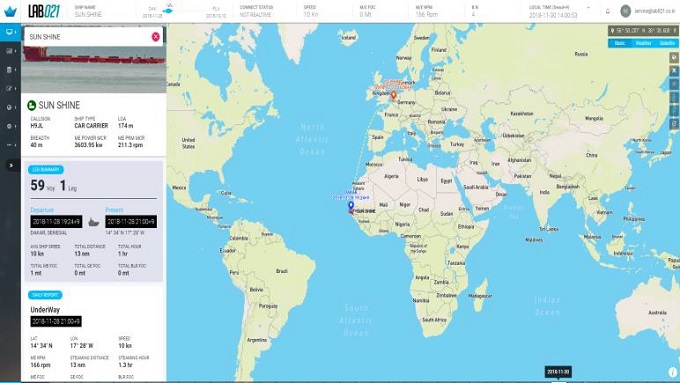Select the Daily Report tab label
Viewport: 680px width, 383px height.
[45, 295]
